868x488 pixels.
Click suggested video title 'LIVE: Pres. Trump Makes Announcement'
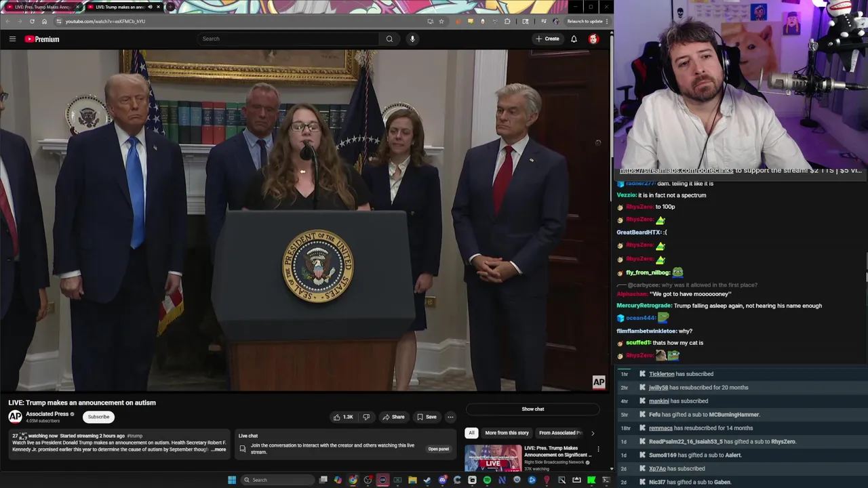557,451
